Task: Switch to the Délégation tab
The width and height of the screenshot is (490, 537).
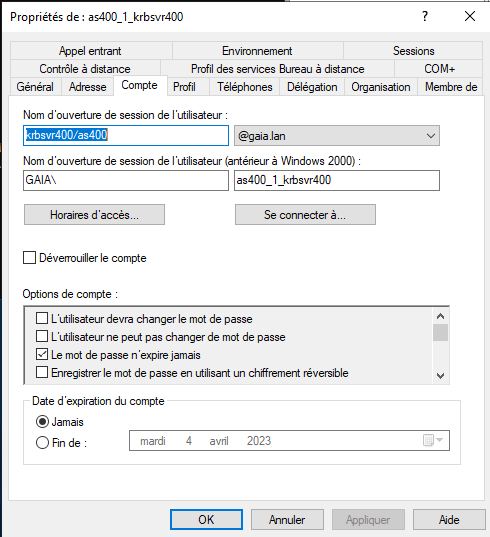Action: click(312, 87)
